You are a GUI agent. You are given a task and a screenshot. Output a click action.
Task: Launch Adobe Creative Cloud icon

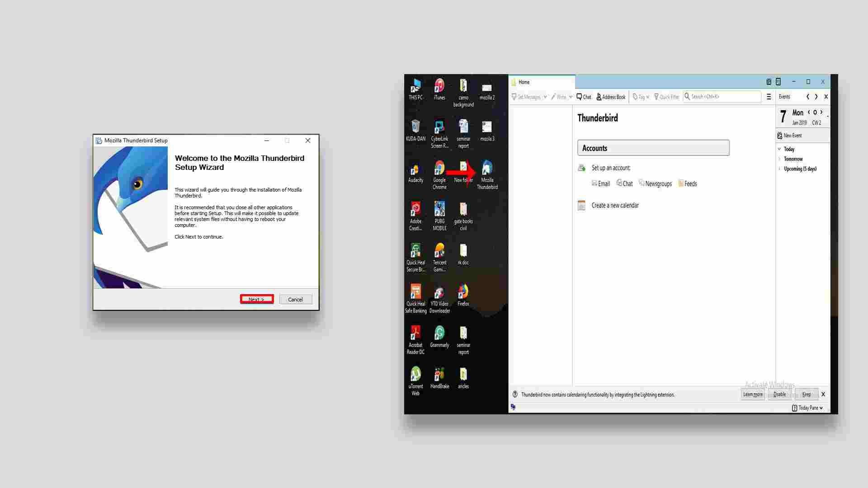pos(415,216)
